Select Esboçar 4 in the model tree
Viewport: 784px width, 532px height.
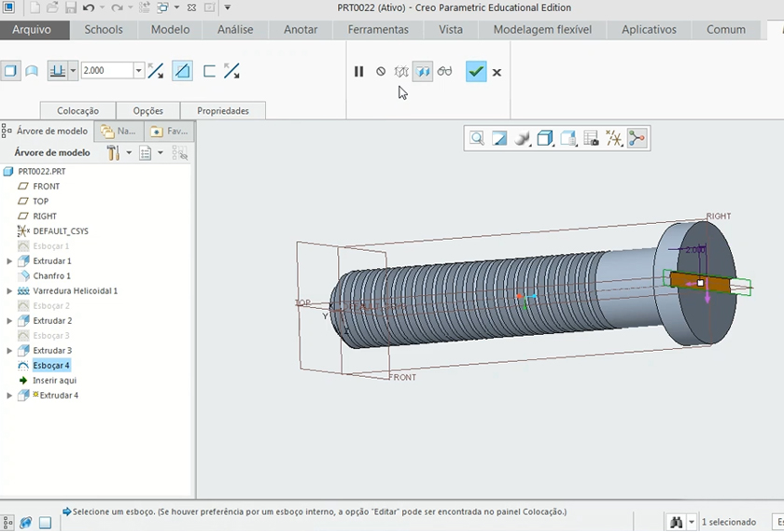coord(51,366)
